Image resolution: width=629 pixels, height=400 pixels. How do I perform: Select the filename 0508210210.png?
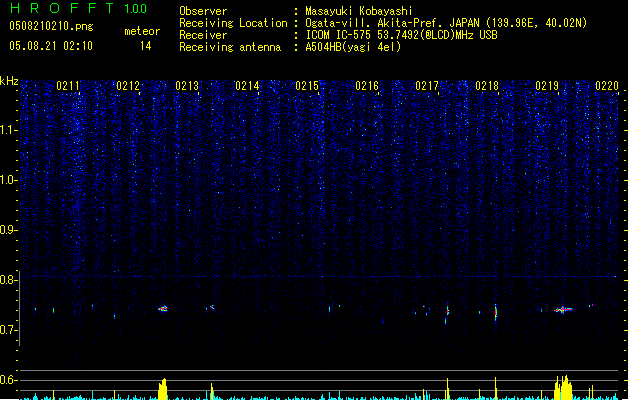click(51, 26)
